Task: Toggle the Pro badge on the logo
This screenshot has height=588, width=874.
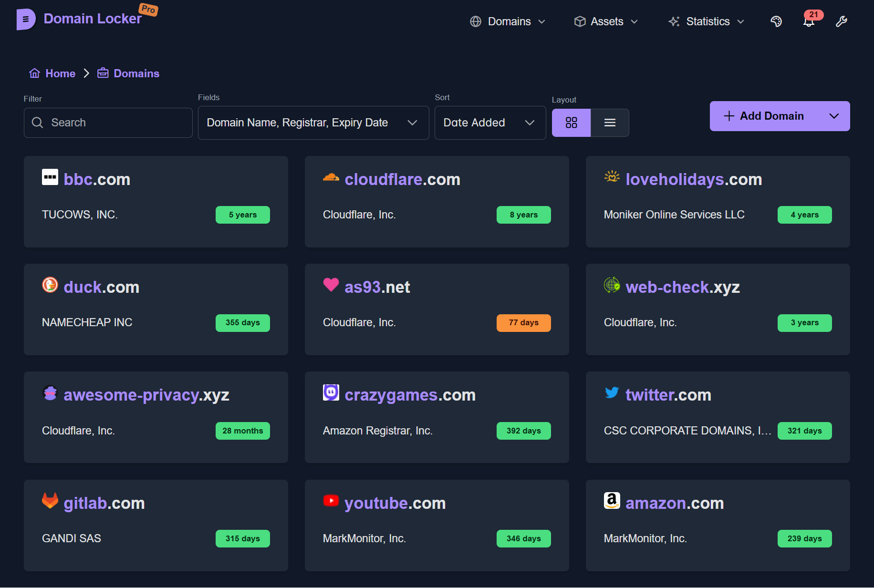Action: click(x=148, y=10)
